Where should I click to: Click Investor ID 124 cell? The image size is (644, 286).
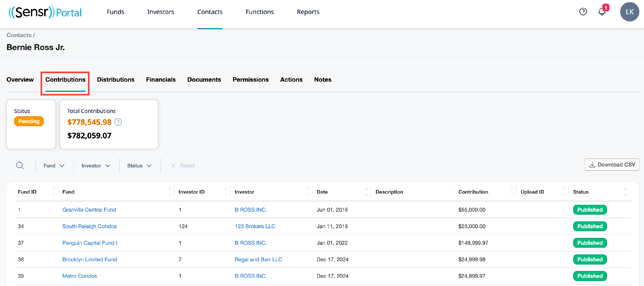[183, 226]
